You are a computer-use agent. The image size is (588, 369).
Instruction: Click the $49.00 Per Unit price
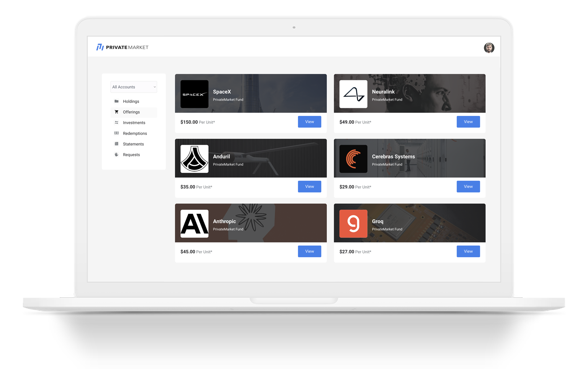355,122
